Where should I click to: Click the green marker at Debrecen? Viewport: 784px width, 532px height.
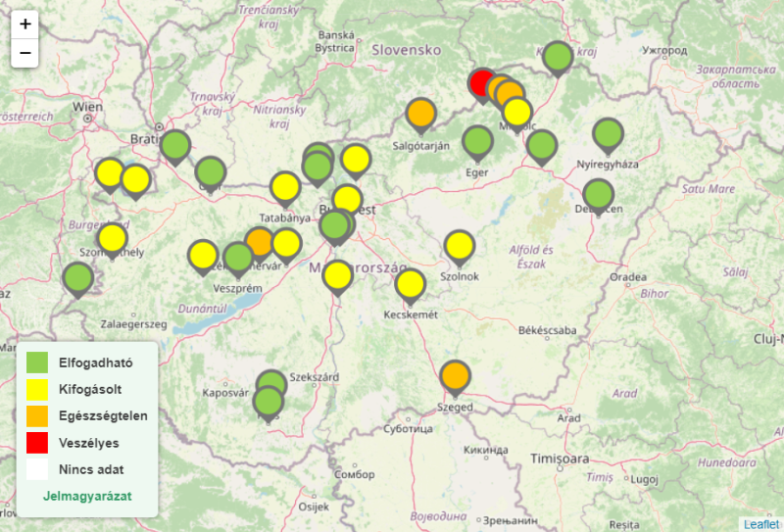[598, 196]
